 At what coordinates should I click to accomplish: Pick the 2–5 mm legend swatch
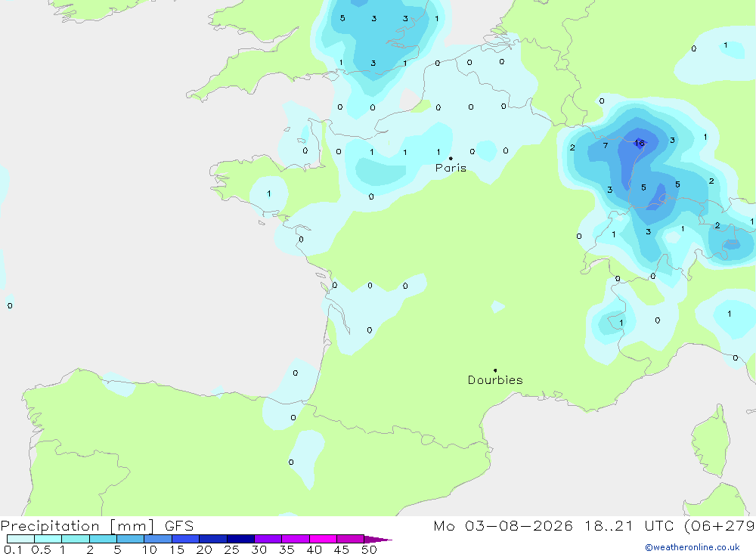pos(103,539)
